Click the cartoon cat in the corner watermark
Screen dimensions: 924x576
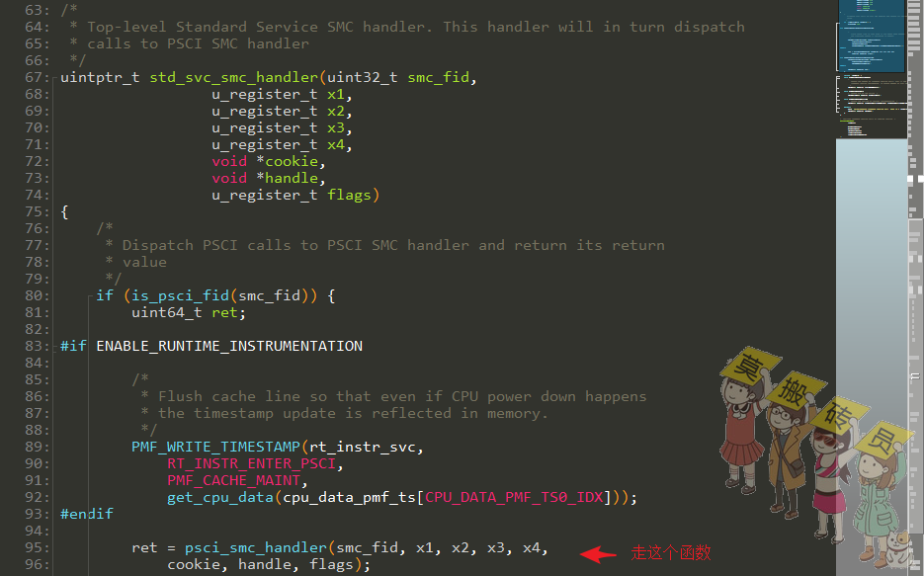(x=895, y=547)
